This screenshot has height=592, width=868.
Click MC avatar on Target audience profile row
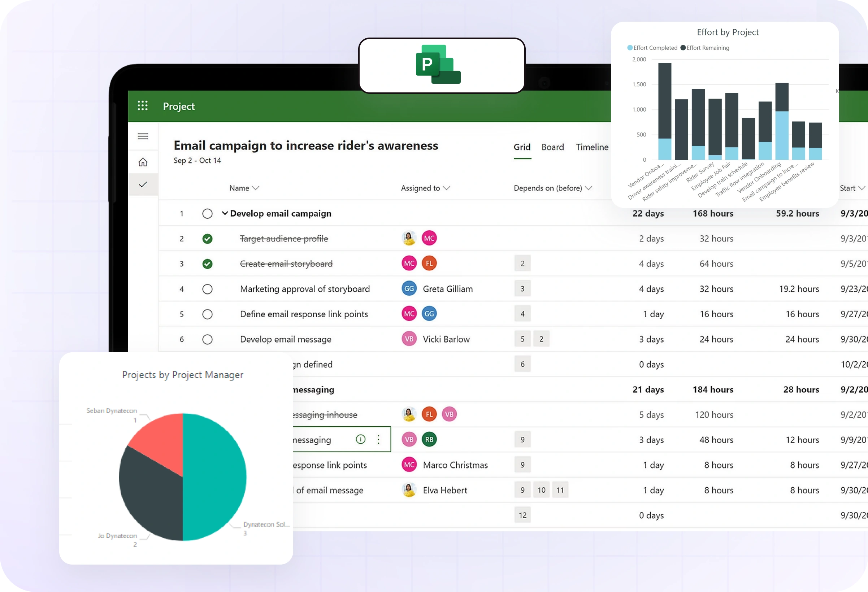coord(429,238)
